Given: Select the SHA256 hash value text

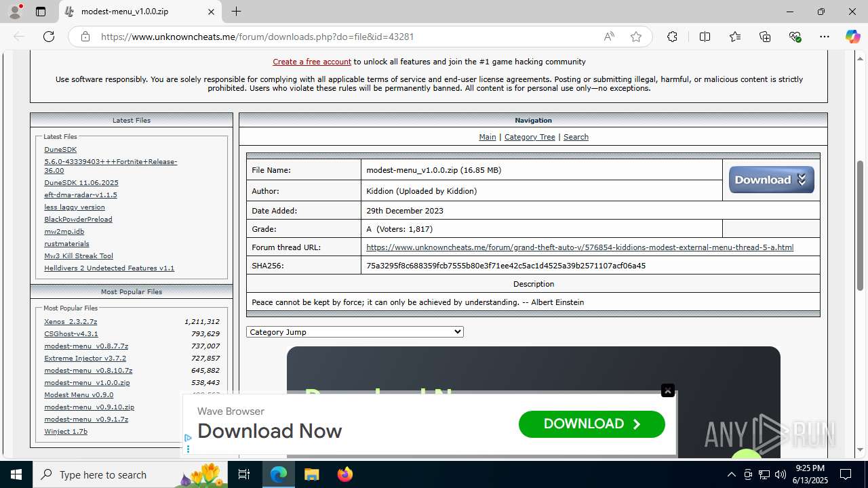Looking at the screenshot, I should 506,266.
